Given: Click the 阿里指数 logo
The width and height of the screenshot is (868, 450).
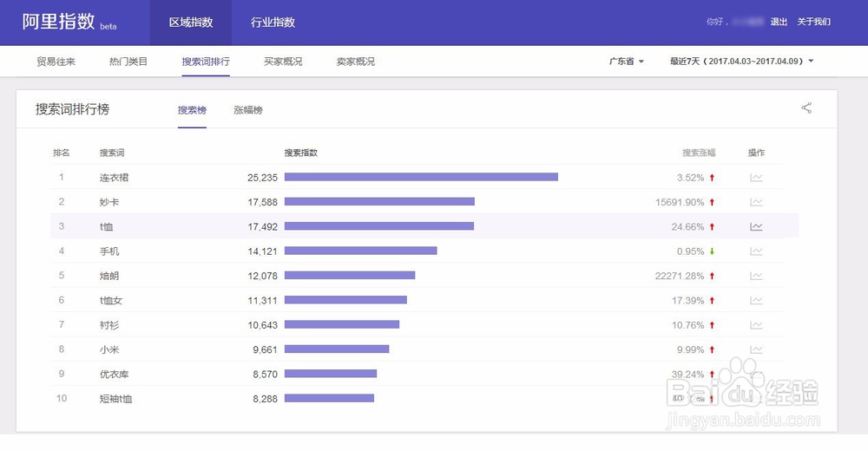Looking at the screenshot, I should [x=69, y=23].
